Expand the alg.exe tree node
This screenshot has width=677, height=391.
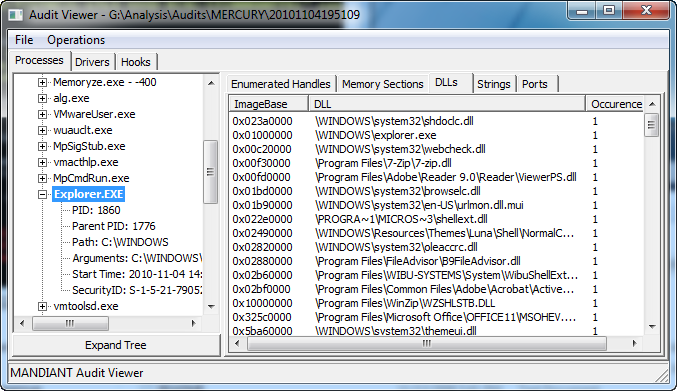coord(42,98)
